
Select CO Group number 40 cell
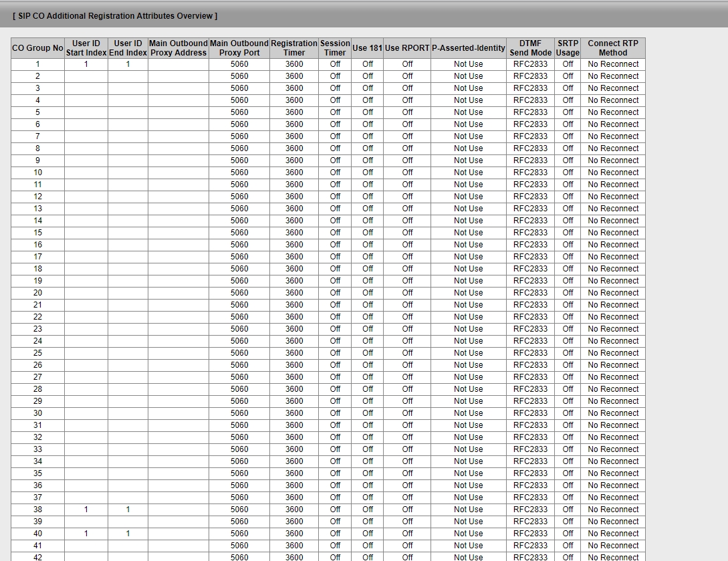click(x=37, y=534)
